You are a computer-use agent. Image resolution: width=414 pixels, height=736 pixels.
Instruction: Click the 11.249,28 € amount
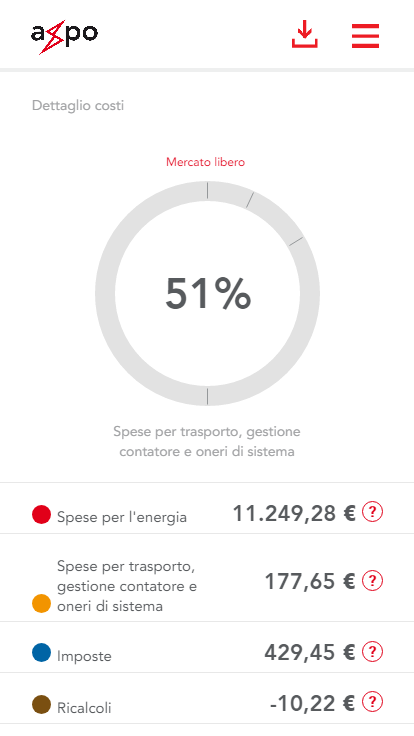pos(294,513)
